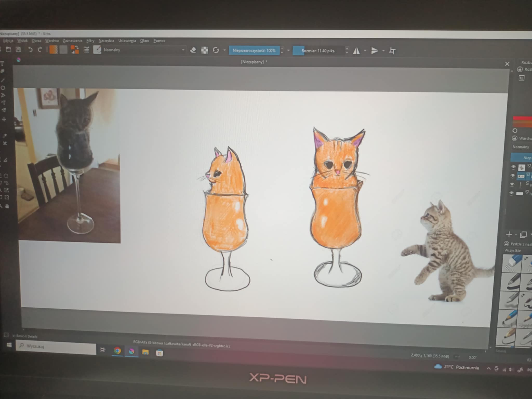Select the color sampler eyedropper tool

tap(4, 136)
